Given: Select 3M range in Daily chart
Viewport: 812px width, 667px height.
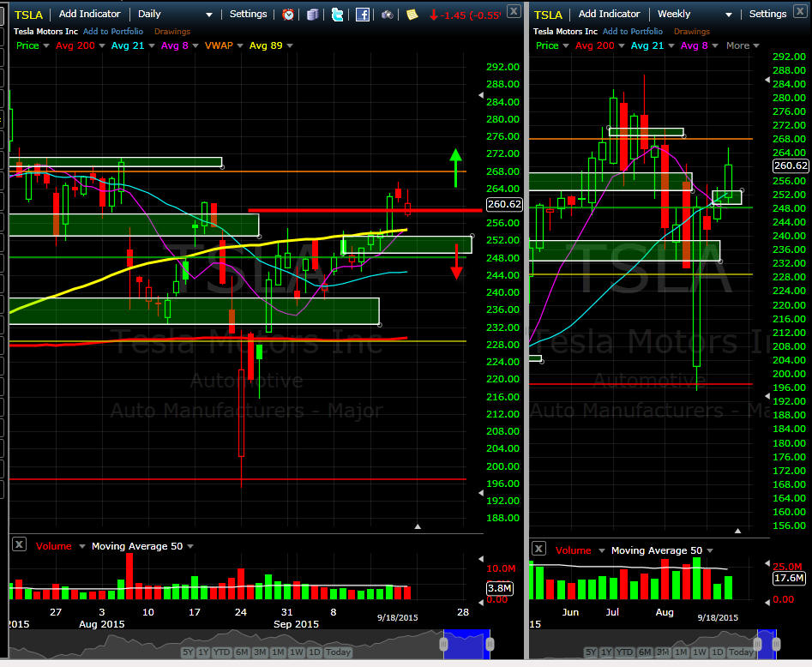Looking at the screenshot, I should tap(260, 652).
